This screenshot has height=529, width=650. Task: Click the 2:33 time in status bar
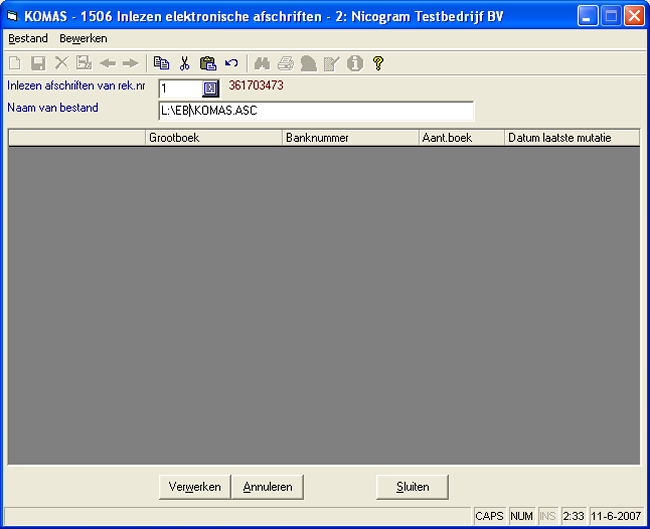pos(573,516)
